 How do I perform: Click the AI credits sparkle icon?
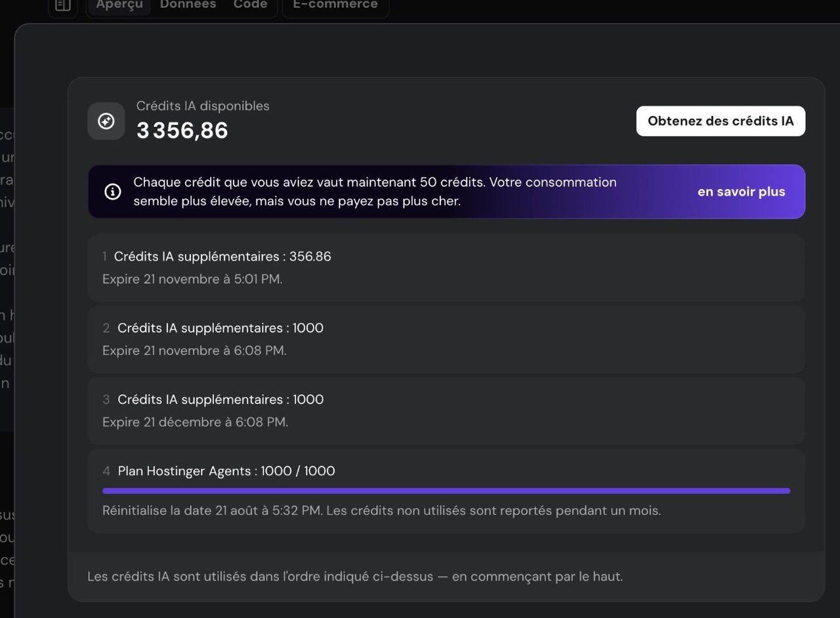[x=106, y=121]
